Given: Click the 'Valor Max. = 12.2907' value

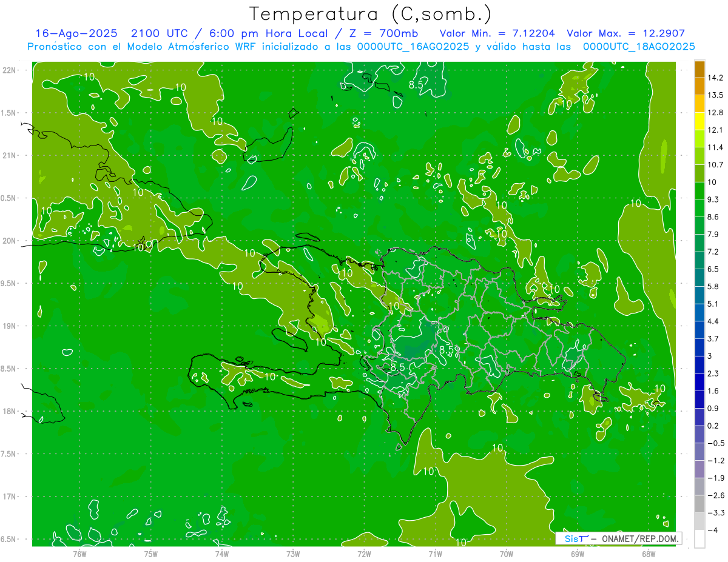Looking at the screenshot, I should coord(625,33).
